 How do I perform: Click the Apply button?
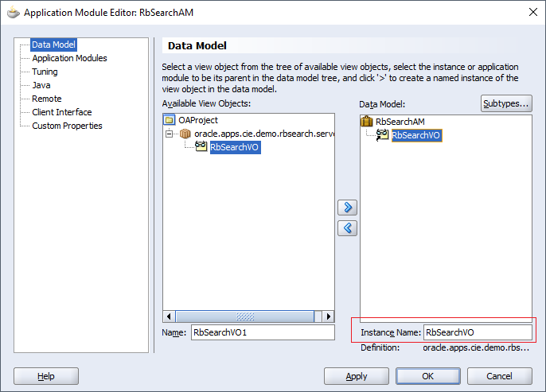pos(357,376)
